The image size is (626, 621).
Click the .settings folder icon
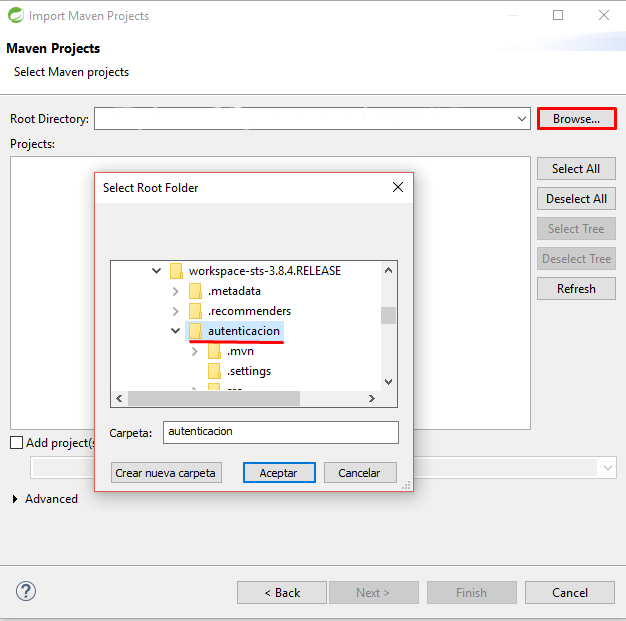point(214,371)
